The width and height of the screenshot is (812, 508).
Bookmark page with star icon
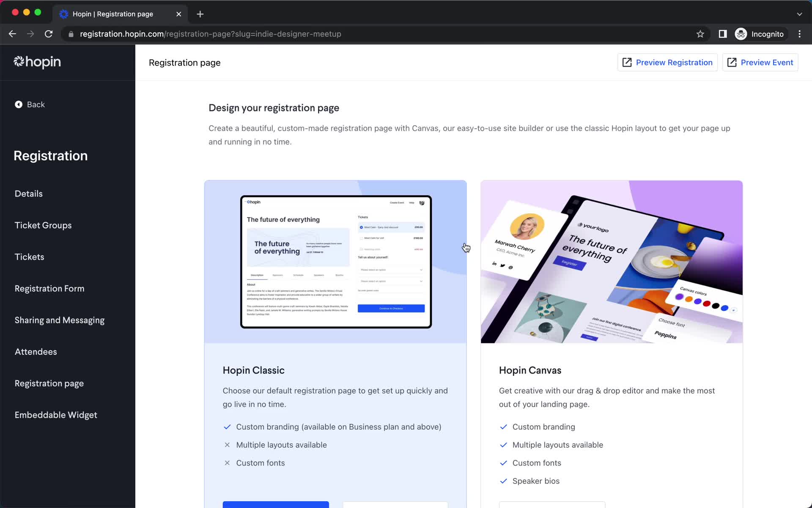pos(700,34)
